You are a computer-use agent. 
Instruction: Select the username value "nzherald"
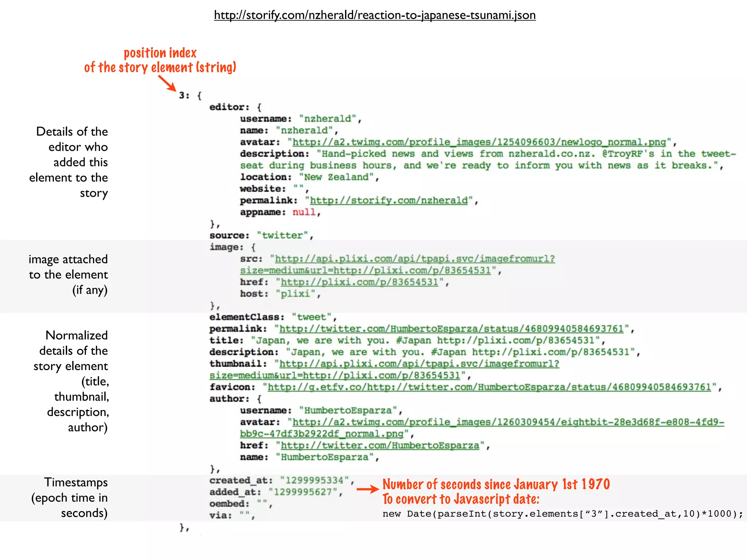point(328,118)
